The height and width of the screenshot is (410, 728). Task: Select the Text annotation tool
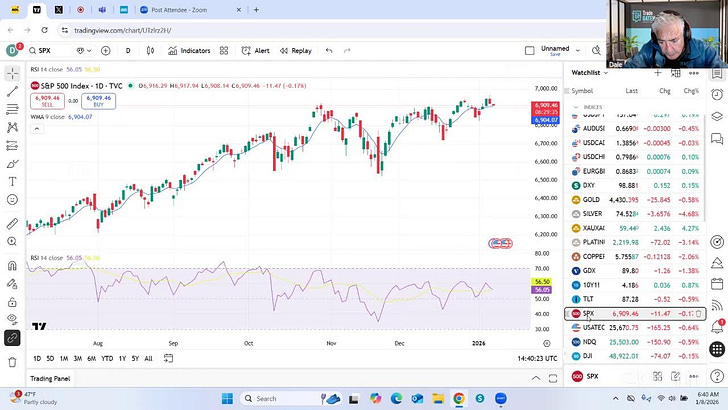point(13,182)
